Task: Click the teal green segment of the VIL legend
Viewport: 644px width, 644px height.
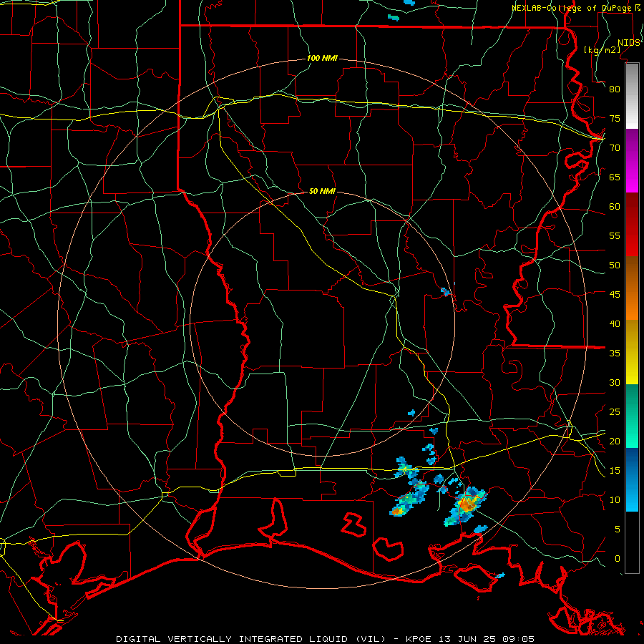Action: pos(632,416)
